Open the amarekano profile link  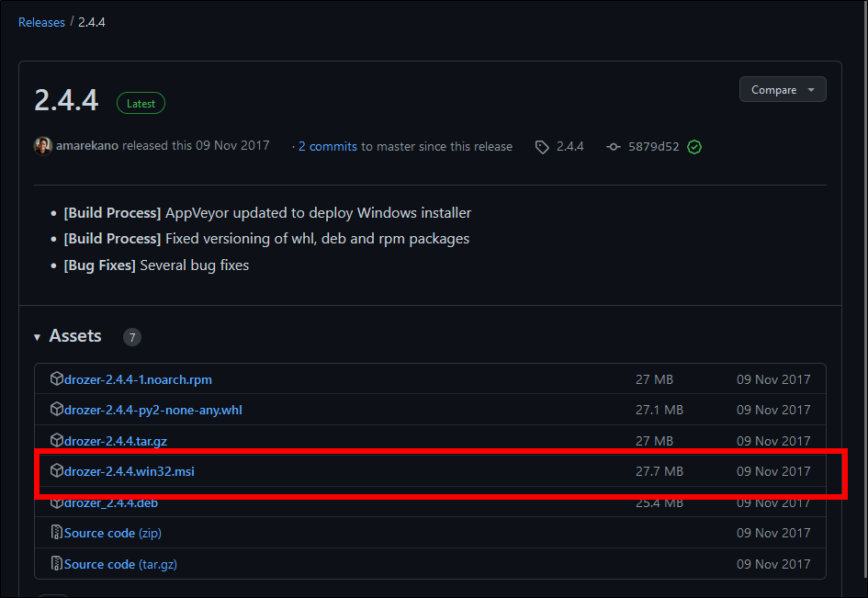[x=87, y=146]
